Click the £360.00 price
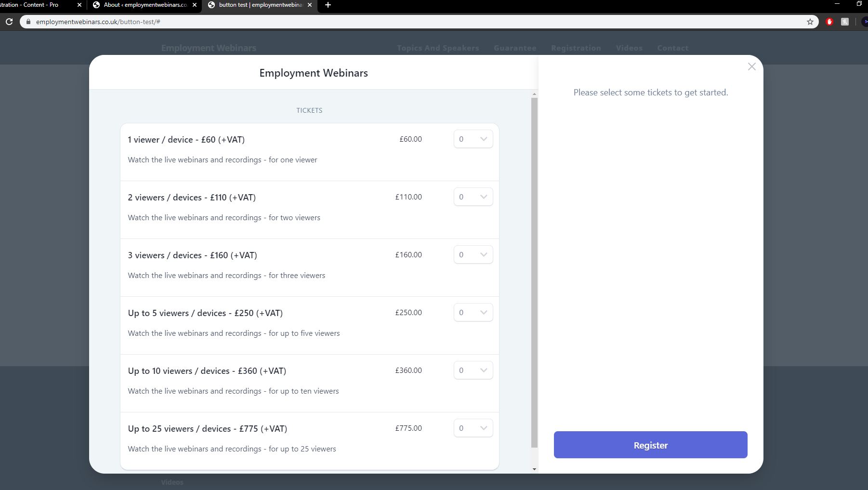 [x=408, y=371]
